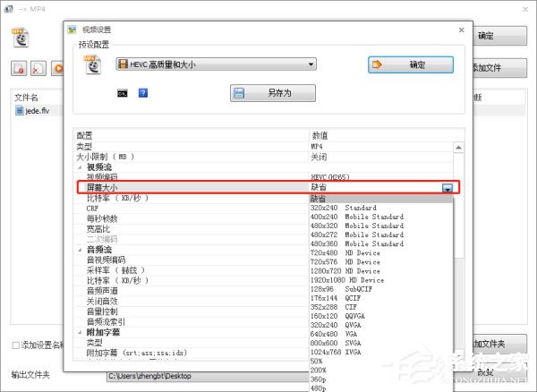Select the 音频声道 row

click(192, 291)
